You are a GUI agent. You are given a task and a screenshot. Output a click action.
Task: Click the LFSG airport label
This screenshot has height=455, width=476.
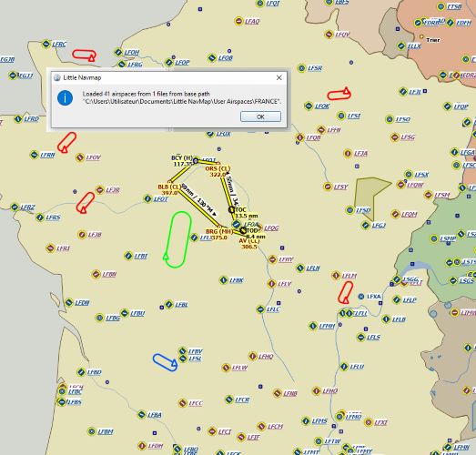[408, 137]
